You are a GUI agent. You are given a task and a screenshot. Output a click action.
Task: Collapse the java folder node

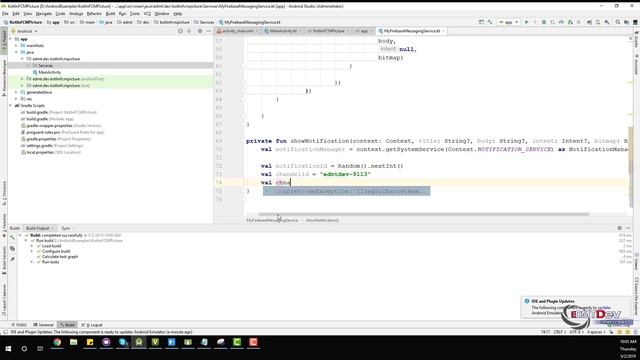point(16,52)
